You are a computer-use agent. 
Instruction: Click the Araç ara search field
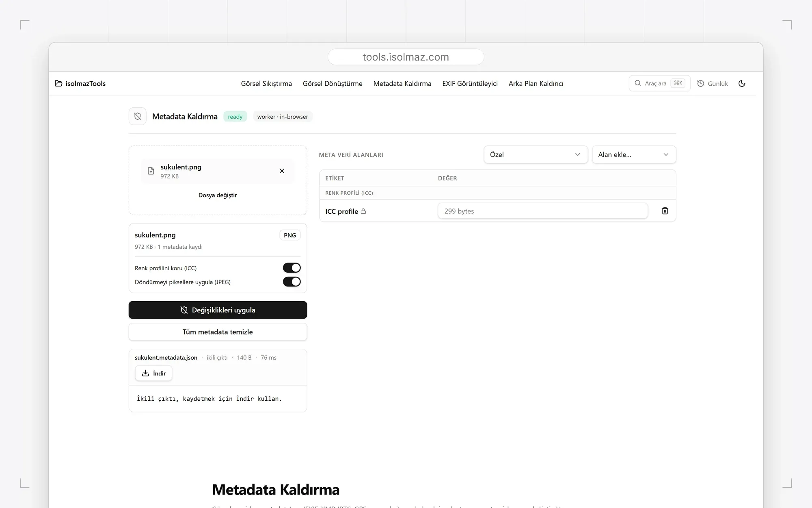(x=659, y=83)
